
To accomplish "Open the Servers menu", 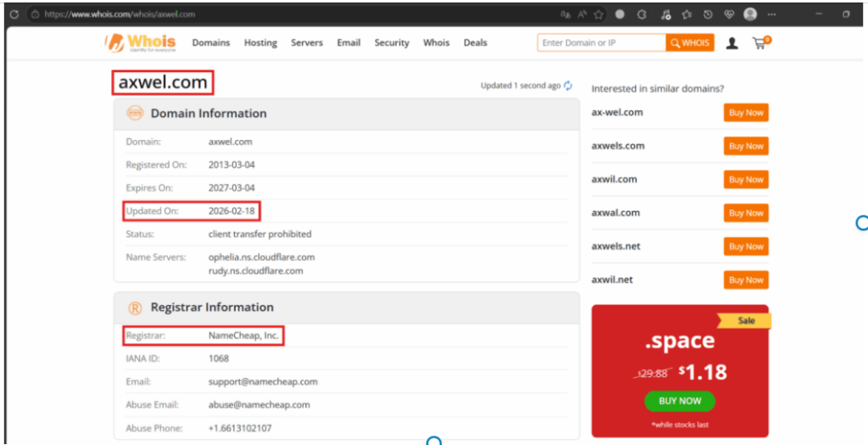I will tap(307, 42).
